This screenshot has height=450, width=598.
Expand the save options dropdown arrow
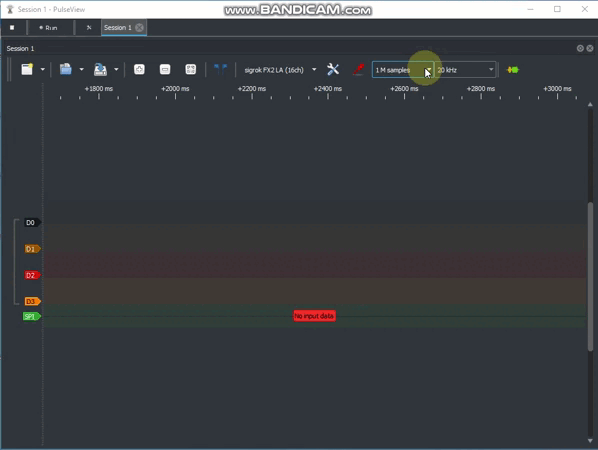coord(116,69)
